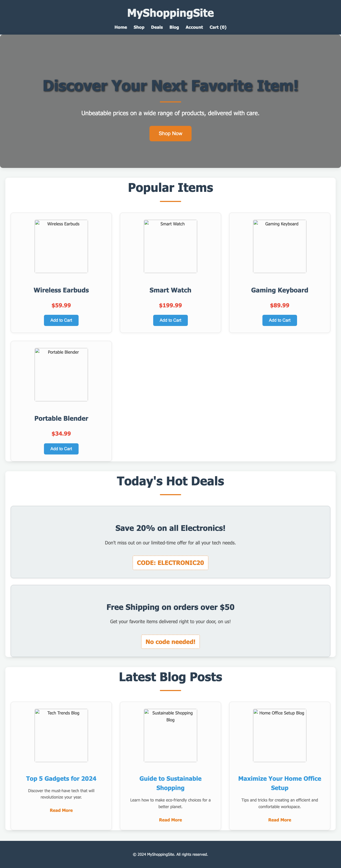Click the Smart Watch product image
The image size is (341, 868).
[170, 247]
